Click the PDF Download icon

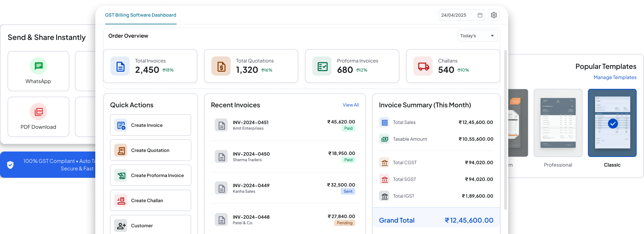[x=38, y=112]
